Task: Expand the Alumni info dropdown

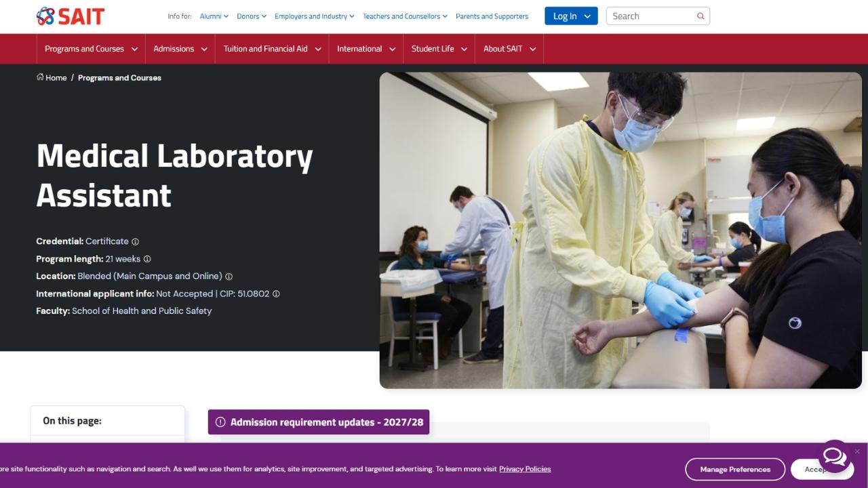Action: click(x=214, y=16)
